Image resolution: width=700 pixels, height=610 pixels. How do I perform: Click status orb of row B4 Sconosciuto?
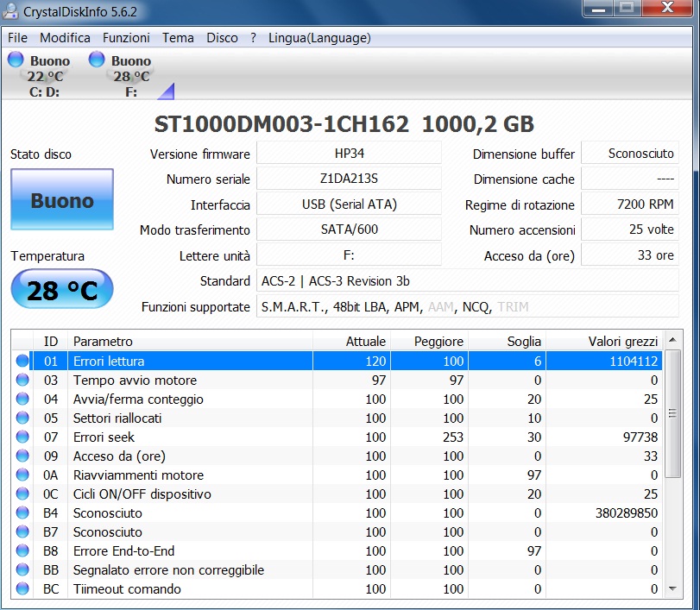pyautogui.click(x=22, y=513)
